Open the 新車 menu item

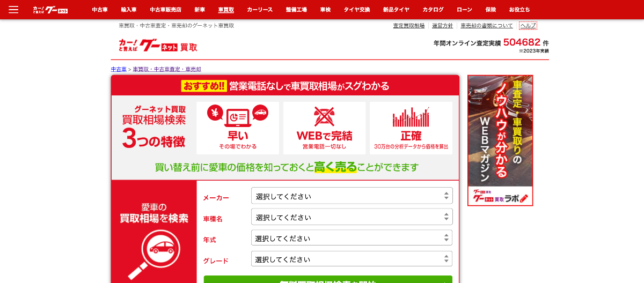(x=200, y=10)
